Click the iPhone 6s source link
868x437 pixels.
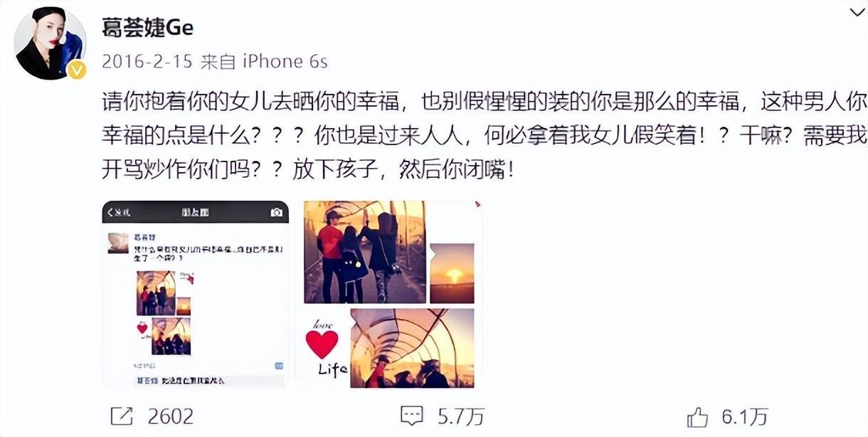(x=285, y=61)
